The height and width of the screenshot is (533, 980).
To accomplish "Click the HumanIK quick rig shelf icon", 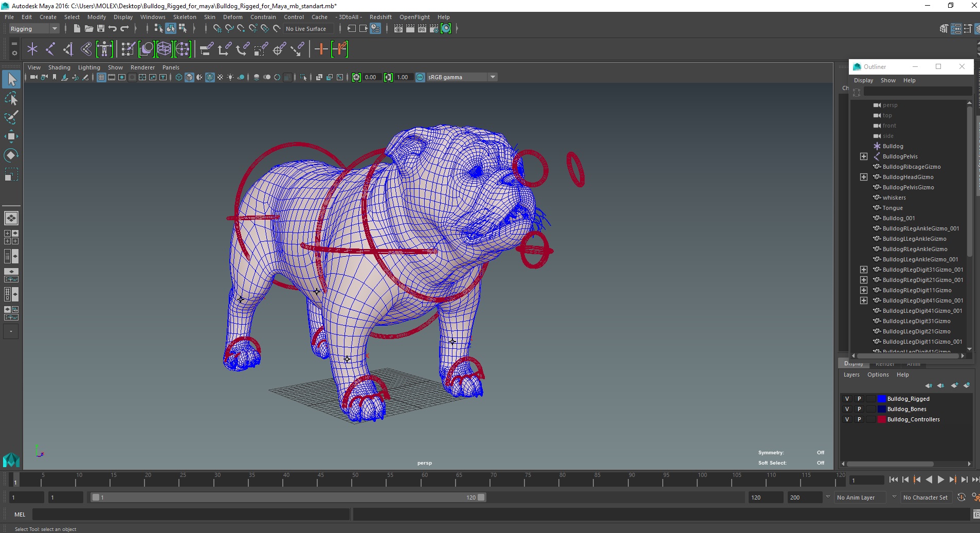I will [x=104, y=49].
